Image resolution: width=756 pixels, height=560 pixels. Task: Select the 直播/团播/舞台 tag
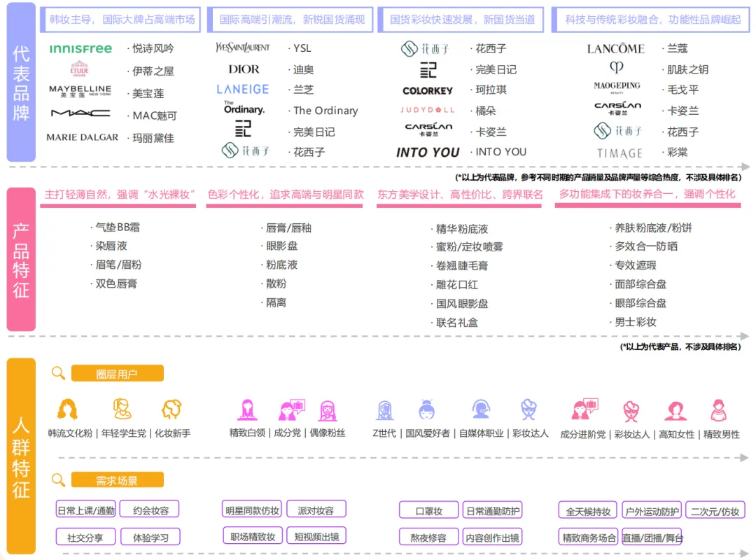(x=652, y=538)
